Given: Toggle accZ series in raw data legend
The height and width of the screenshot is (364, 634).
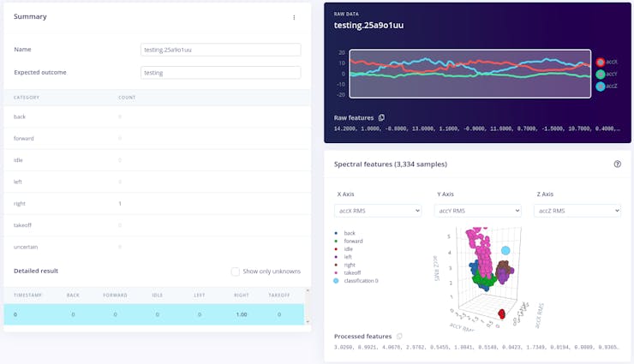Looking at the screenshot, I should (607, 86).
